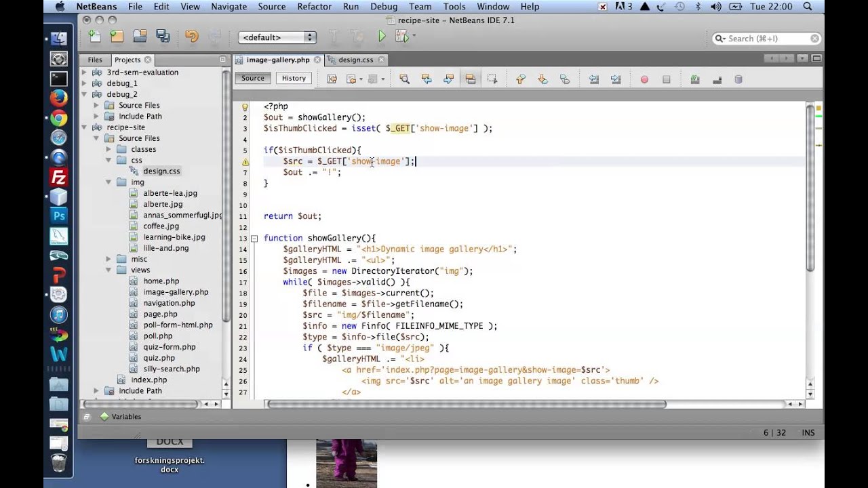Open the Navigate menu
The image size is (868, 488).
pos(229,7)
